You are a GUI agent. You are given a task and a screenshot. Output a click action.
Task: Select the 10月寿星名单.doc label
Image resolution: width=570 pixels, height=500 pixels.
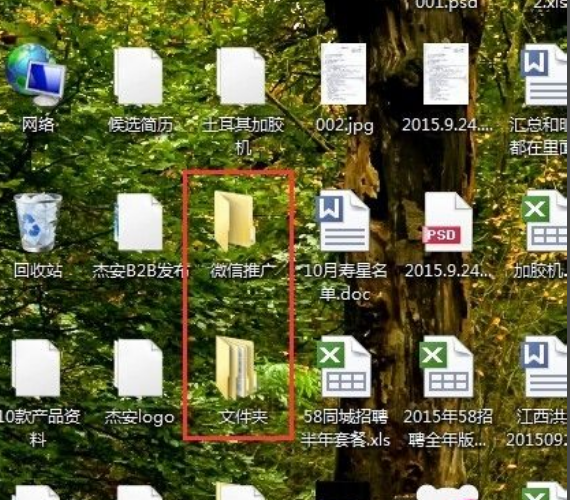[x=345, y=282]
